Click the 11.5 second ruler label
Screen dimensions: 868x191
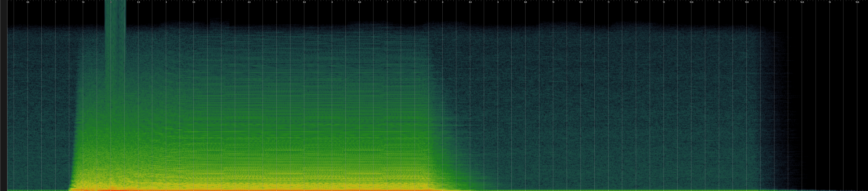point(636,2)
